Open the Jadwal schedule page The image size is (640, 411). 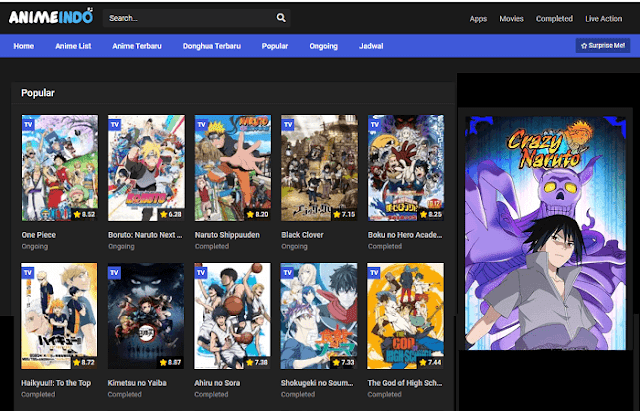tap(371, 46)
